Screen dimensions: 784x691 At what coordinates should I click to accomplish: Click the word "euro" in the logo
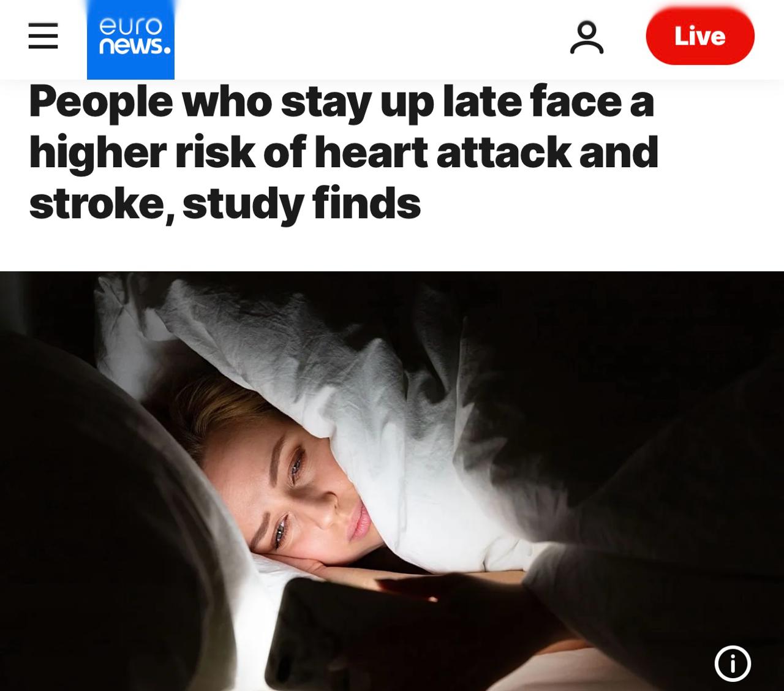[x=130, y=26]
